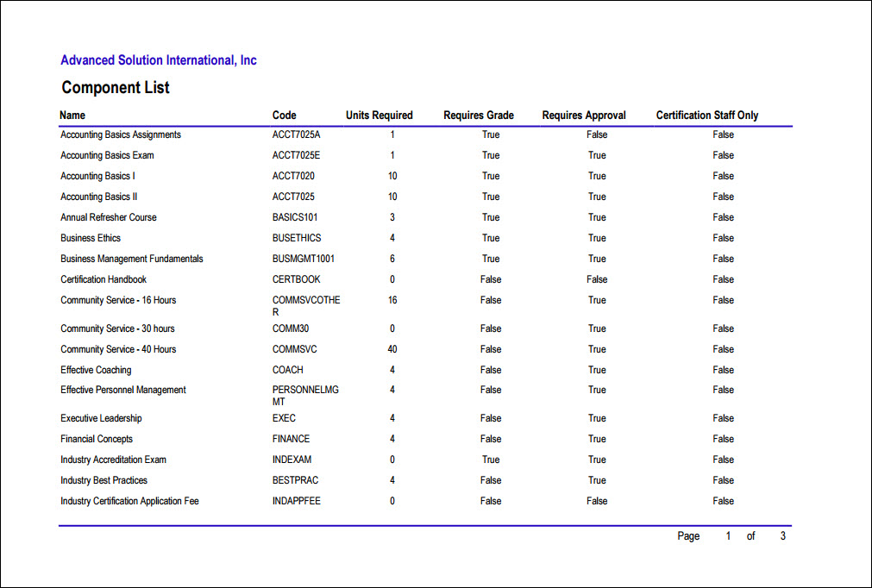872x588 pixels.
Task: Click the Advanced Solution International, Inc heading
Action: point(159,60)
